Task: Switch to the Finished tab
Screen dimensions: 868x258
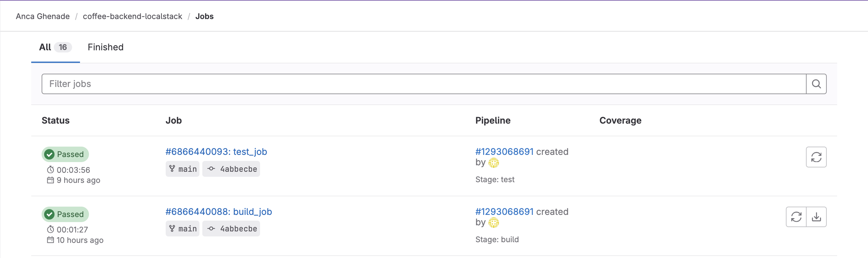Action: click(x=105, y=47)
